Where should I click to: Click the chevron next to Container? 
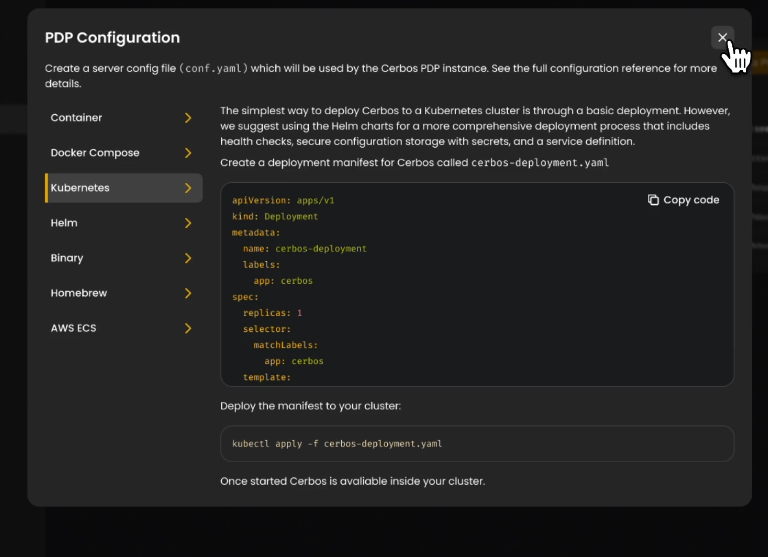click(188, 118)
